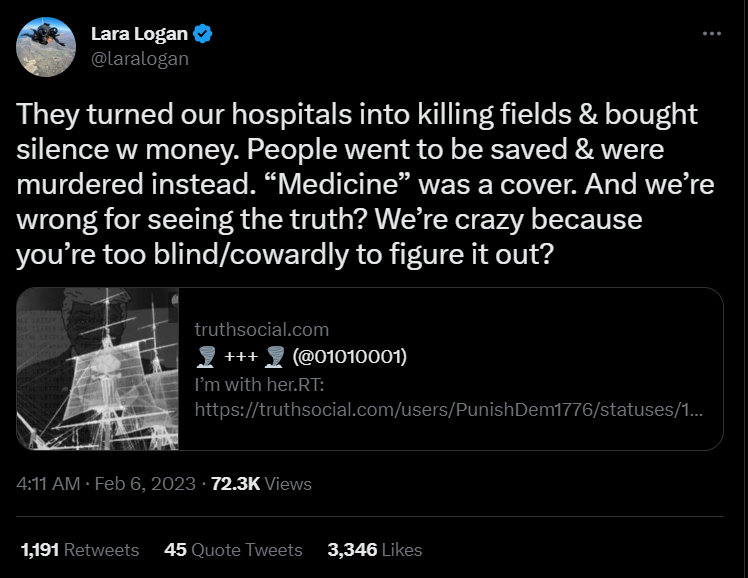Screen dimensions: 748x578
Task: Click the truthsocial.com domain label
Action: point(262,329)
